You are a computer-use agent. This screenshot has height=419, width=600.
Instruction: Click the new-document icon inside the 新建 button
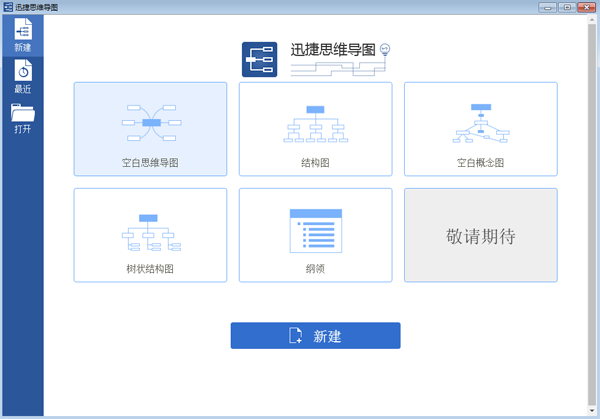[296, 336]
